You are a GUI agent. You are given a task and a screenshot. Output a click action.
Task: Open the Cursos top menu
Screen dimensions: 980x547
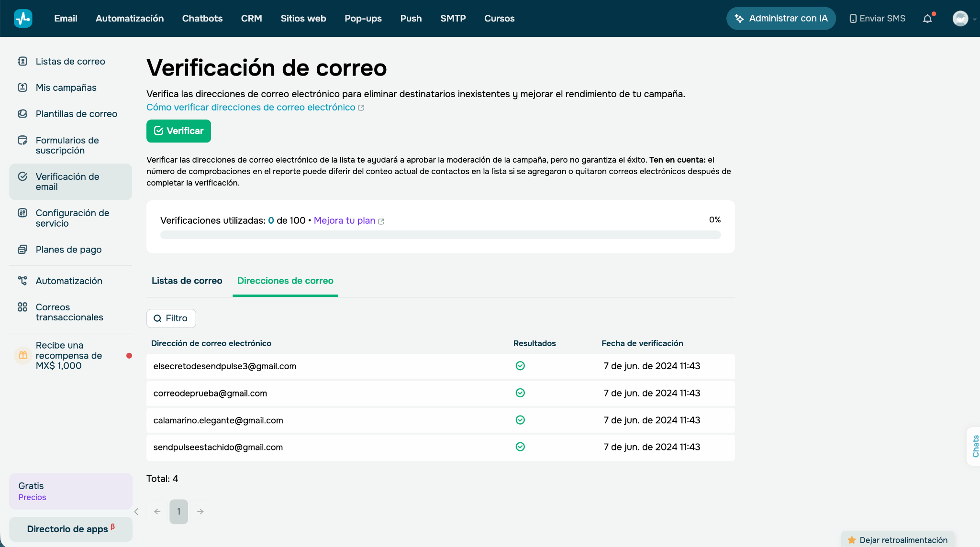coord(500,19)
